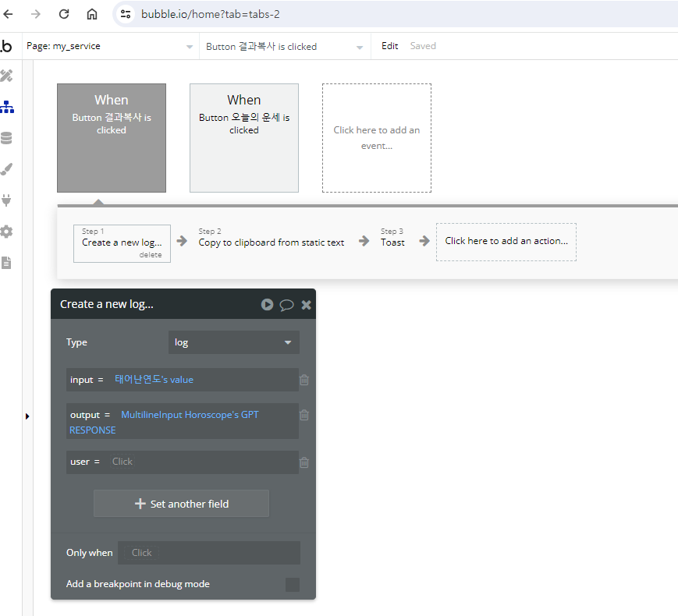Select the When Button 오늘의 운세 is clicked event
Viewport: 678px width, 616px height.
[x=244, y=138]
